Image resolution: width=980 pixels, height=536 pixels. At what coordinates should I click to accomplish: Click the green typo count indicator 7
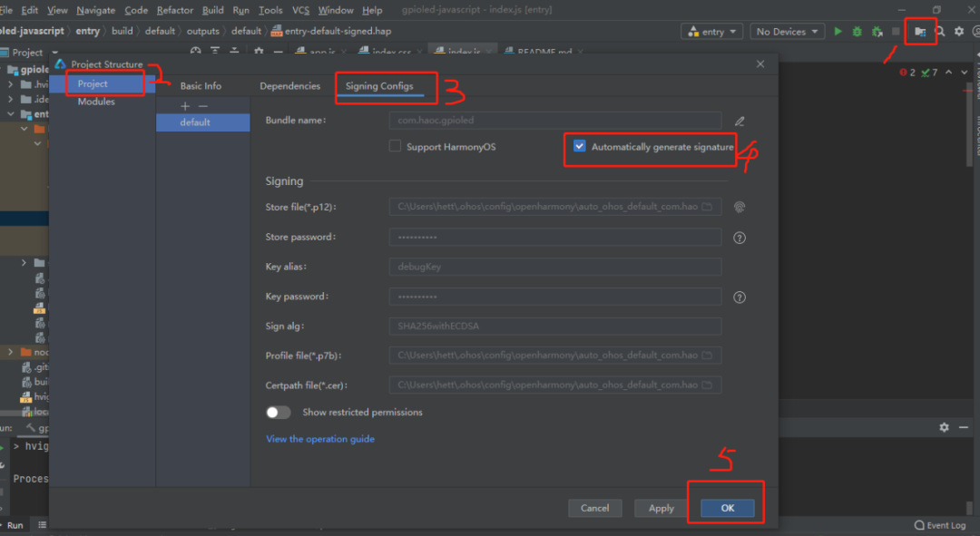click(x=929, y=73)
